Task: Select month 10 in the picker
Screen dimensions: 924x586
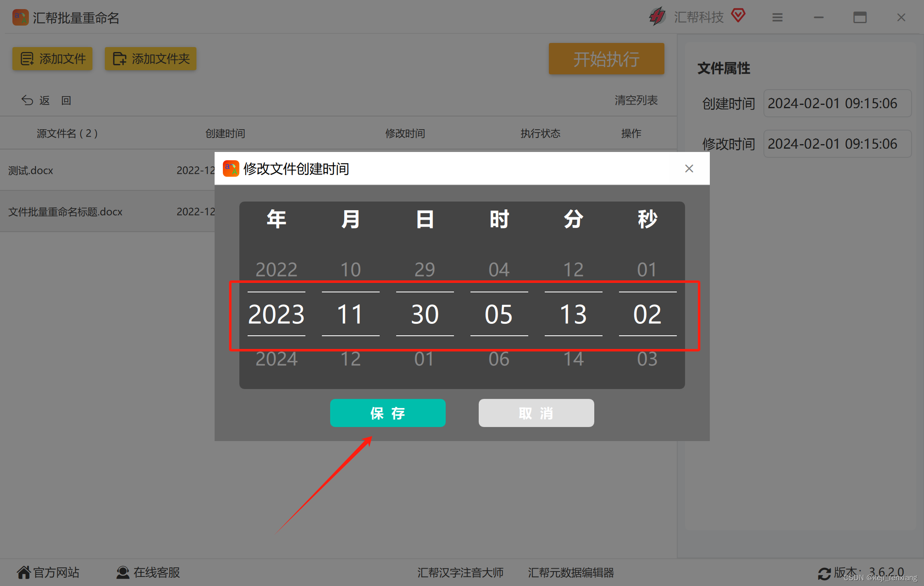Action: [350, 270]
